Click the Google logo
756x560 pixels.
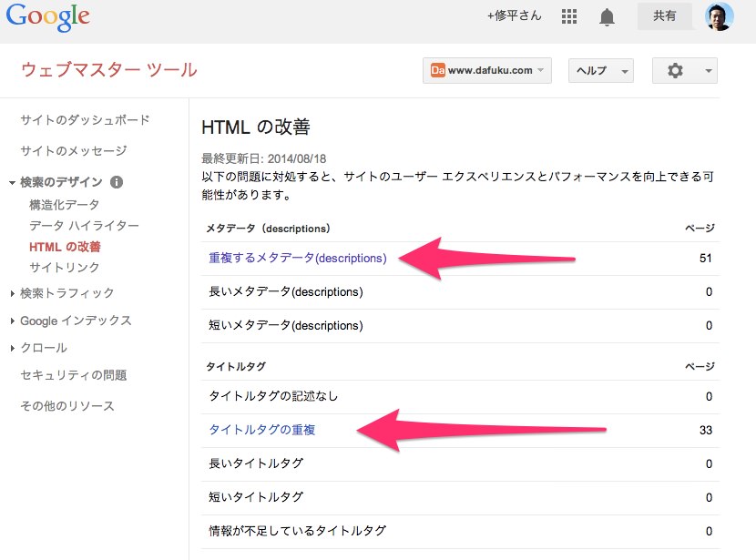tap(47, 17)
